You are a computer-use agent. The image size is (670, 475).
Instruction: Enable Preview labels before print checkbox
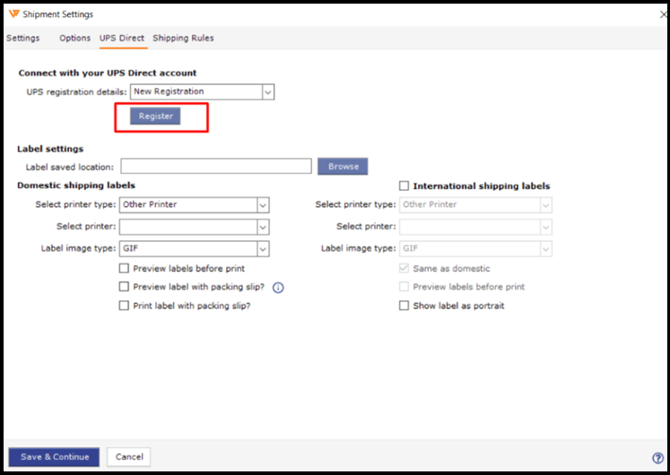pyautogui.click(x=124, y=269)
